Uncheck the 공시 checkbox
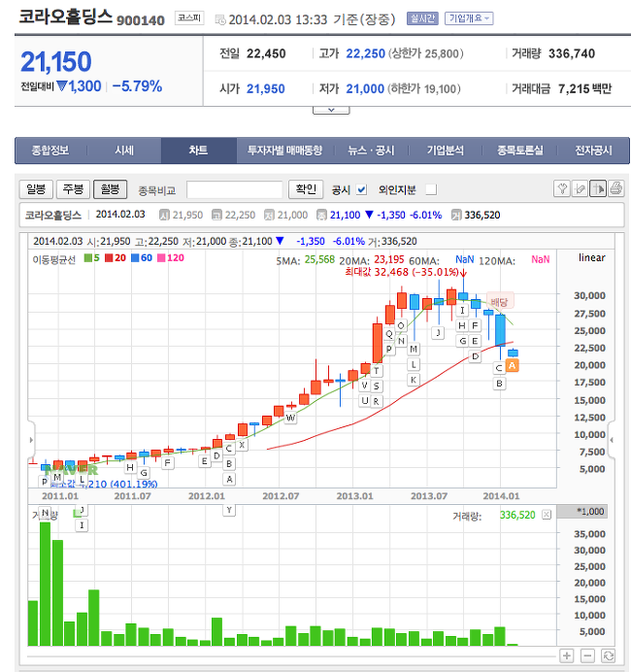This screenshot has width=631, height=672. (362, 189)
